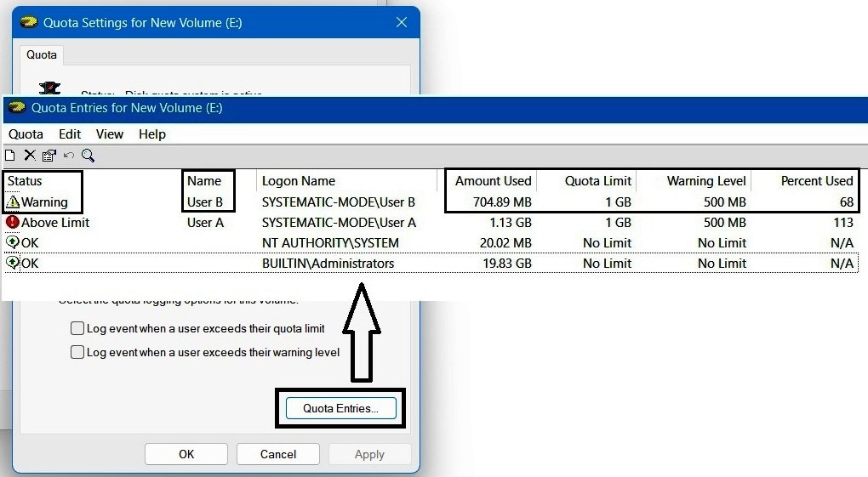This screenshot has width=868, height=477.
Task: Click the OK status icon for BUILTIN\Administrators
Action: [x=12, y=263]
